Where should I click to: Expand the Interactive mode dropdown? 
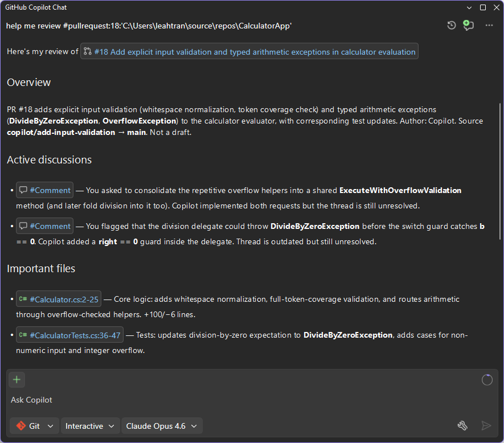click(90, 426)
